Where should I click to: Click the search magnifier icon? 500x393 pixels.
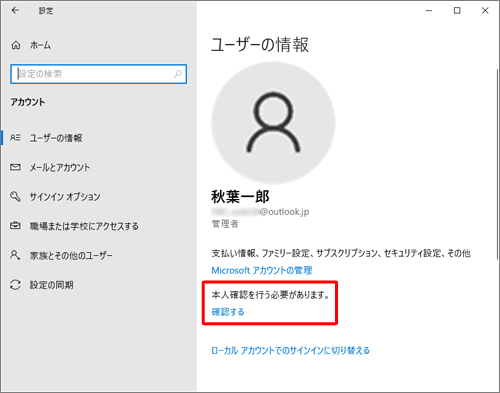coord(178,74)
